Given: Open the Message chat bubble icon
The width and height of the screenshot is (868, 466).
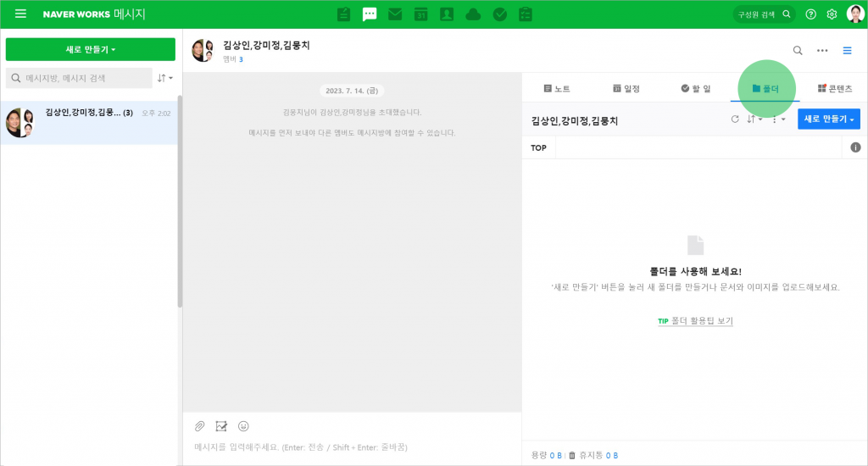Looking at the screenshot, I should 370,14.
